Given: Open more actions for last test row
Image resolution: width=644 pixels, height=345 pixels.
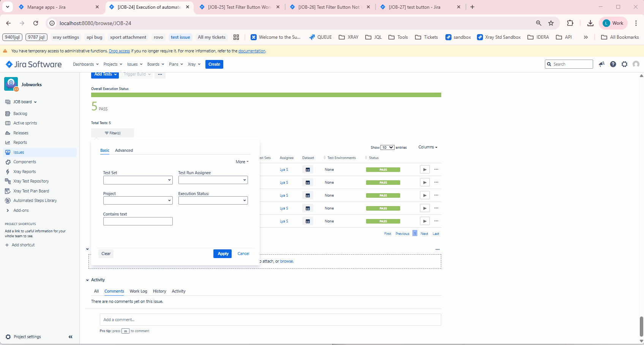Looking at the screenshot, I should [x=436, y=221].
